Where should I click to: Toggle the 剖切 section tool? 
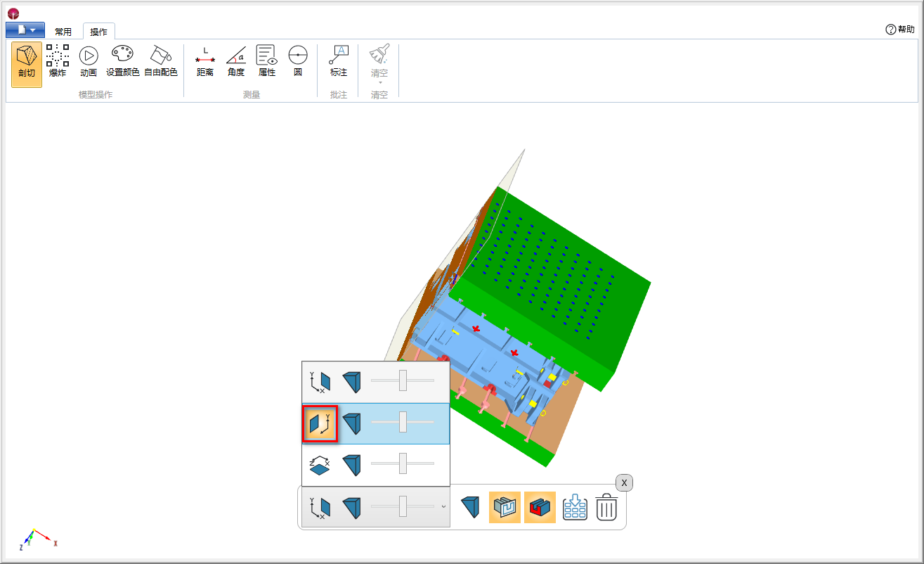[27, 64]
